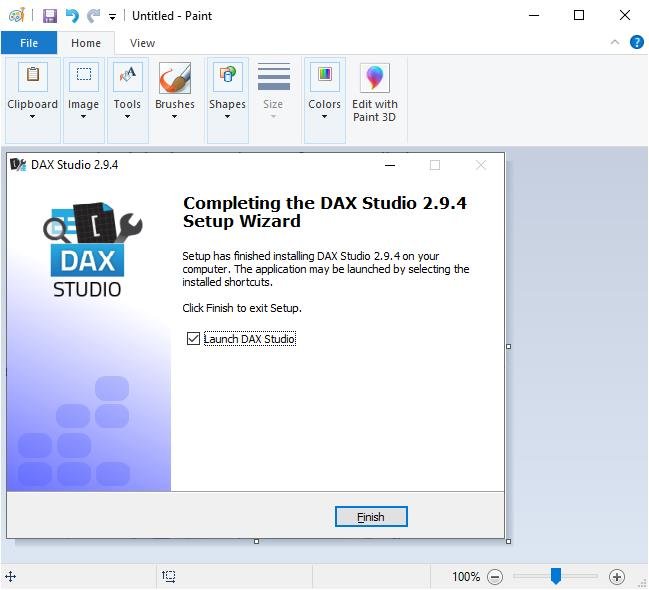The width and height of the screenshot is (649, 590).
Task: Open Customize Quick Access Toolbar arrow
Action: point(112,17)
